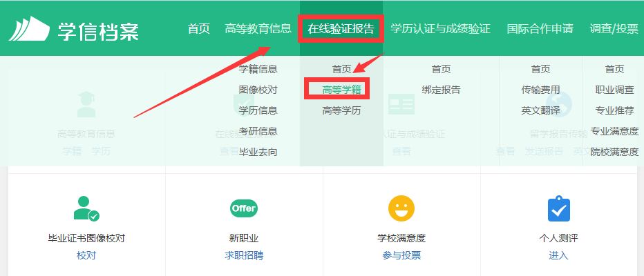Image resolution: width=644 pixels, height=276 pixels.
Task: Click the 进入 link under 个人测评
Action: [x=558, y=255]
